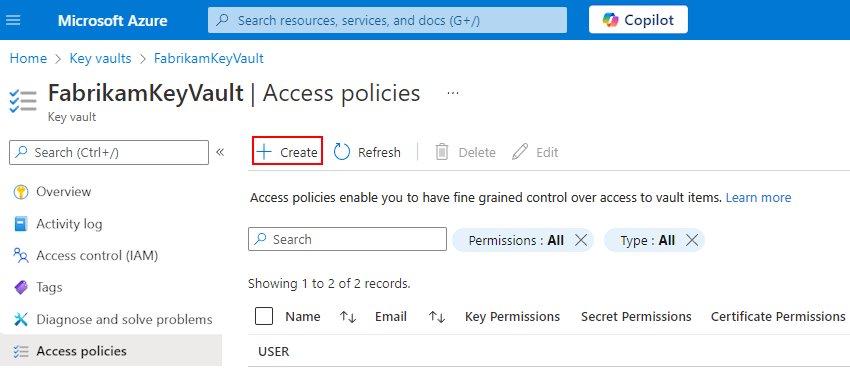Open the Key vaults breadcrumb
This screenshot has width=850, height=370.
click(100, 59)
